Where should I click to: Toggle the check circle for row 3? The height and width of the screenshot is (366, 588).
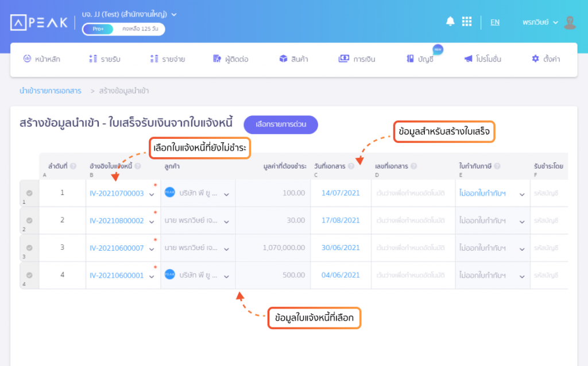coord(29,248)
